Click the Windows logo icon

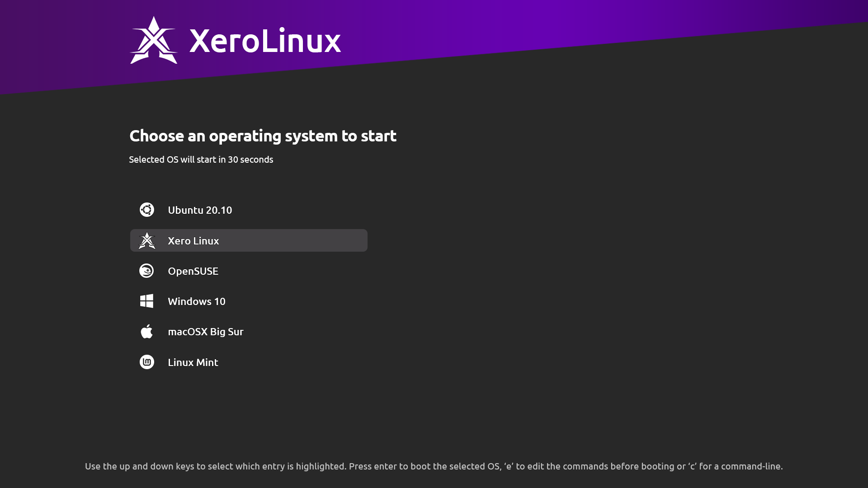tap(146, 301)
